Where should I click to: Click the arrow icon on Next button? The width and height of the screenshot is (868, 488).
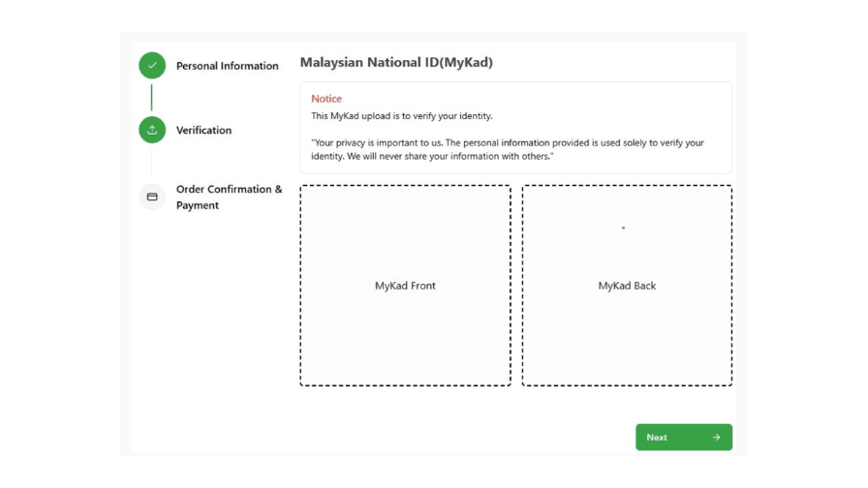(716, 437)
